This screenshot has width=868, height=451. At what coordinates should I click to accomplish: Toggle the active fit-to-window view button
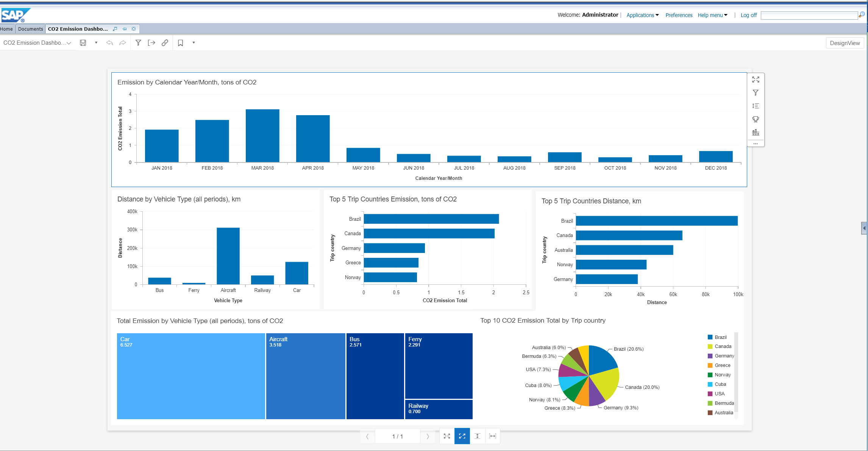(x=462, y=436)
